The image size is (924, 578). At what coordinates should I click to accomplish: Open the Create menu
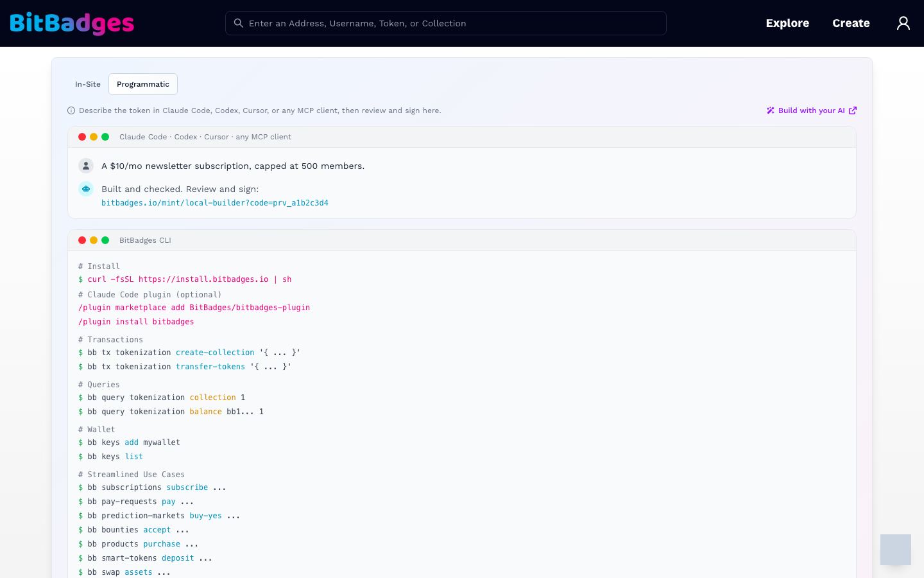pos(851,23)
